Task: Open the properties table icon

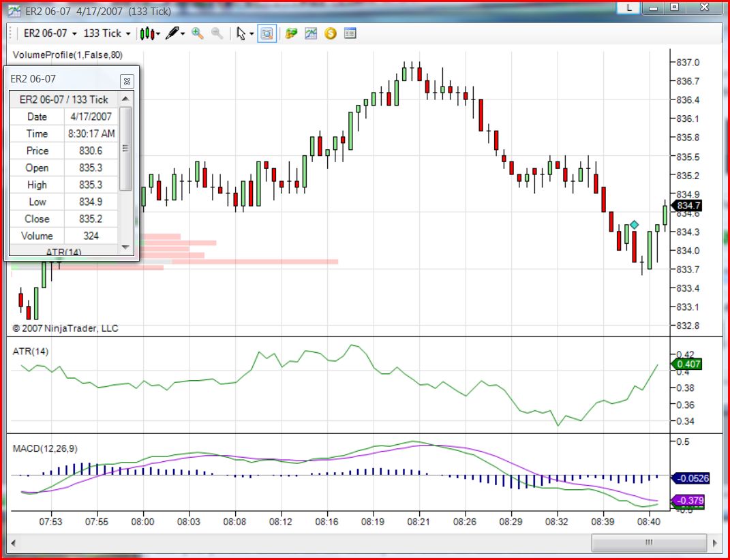Action: coord(350,33)
